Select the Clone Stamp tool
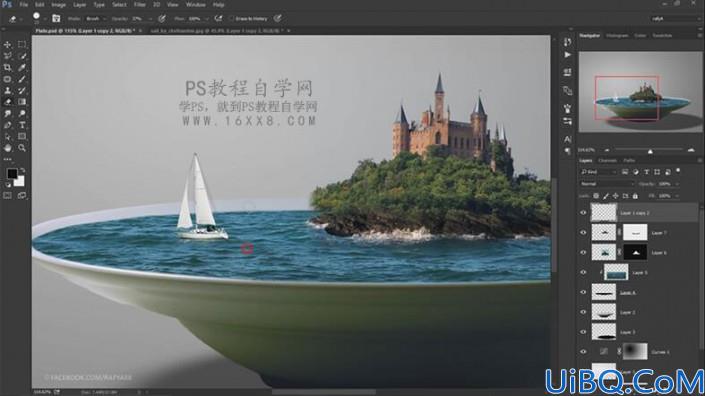Viewport: 705px width, 396px height. coord(8,90)
